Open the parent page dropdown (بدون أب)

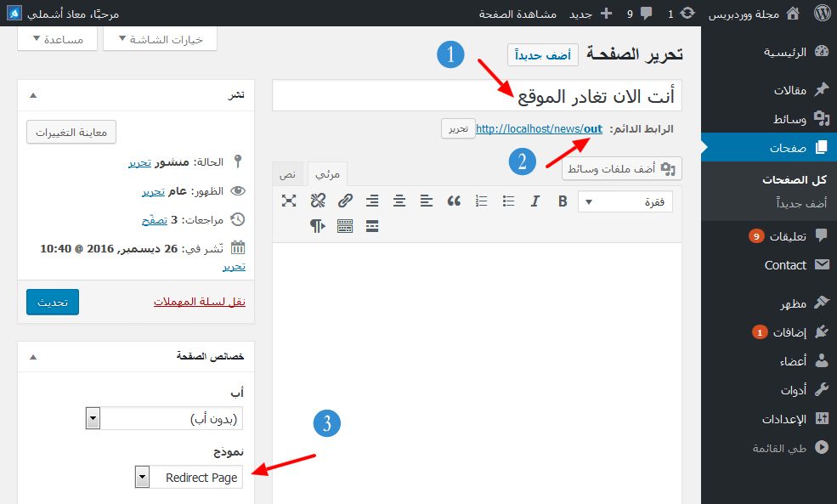pos(164,418)
